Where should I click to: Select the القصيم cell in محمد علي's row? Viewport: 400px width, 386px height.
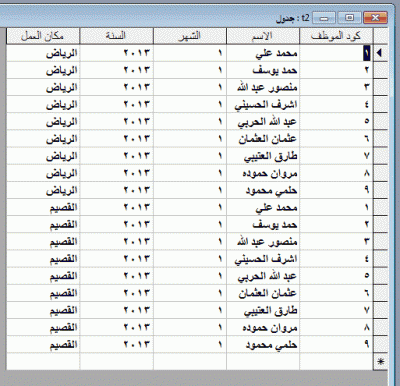click(x=43, y=207)
